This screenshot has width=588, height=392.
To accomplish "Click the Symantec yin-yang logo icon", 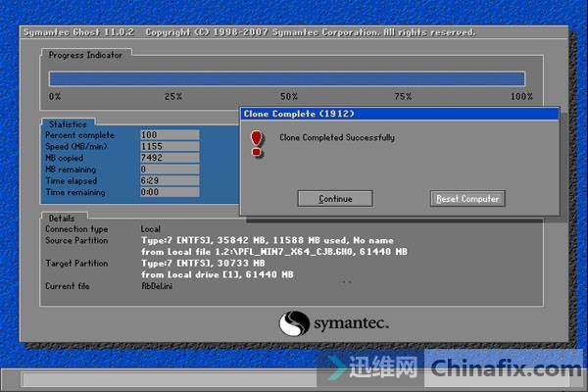I will pyautogui.click(x=294, y=323).
